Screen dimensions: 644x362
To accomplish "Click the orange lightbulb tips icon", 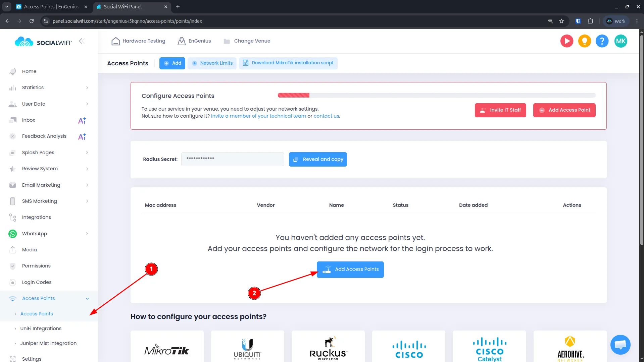I will pyautogui.click(x=584, y=41).
